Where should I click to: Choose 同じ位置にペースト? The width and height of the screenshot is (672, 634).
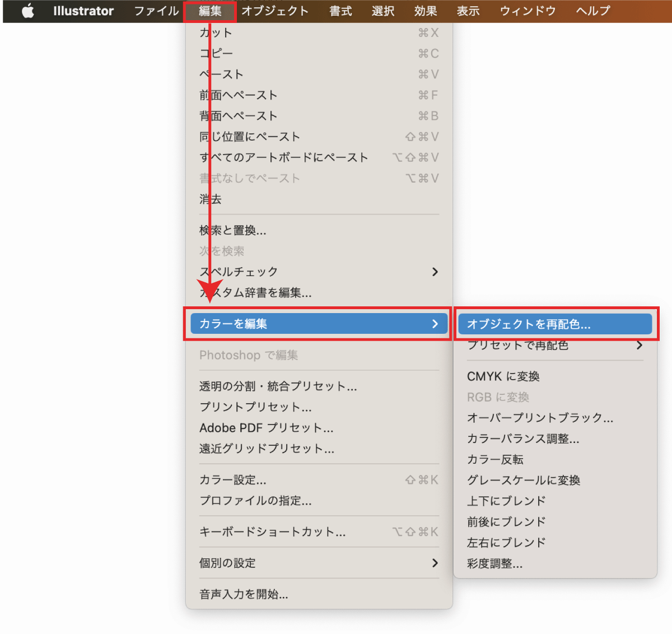click(x=319, y=137)
